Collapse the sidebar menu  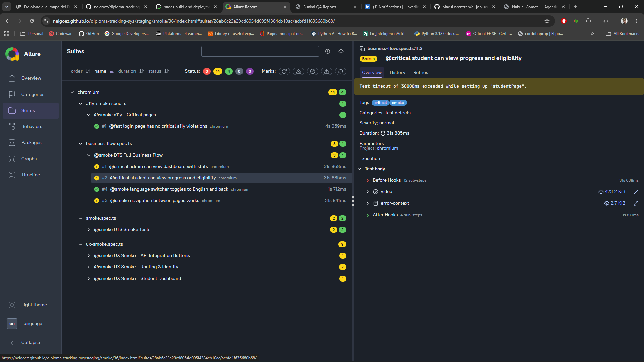31,342
